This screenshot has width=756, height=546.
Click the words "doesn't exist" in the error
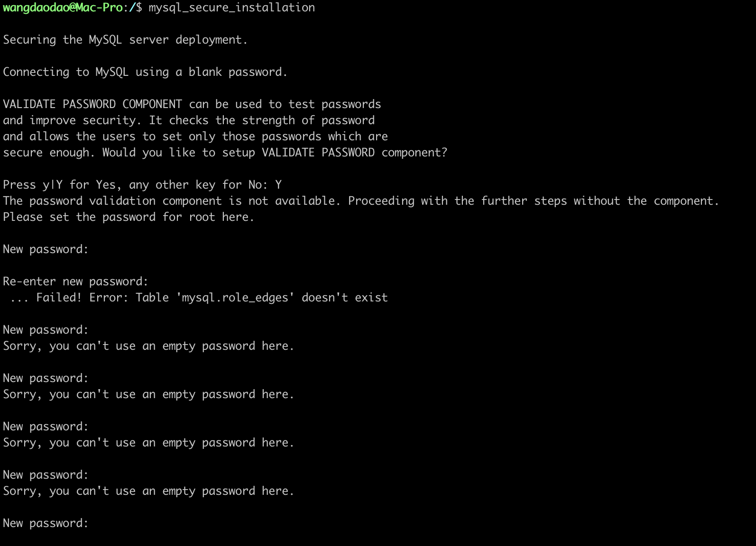[345, 298]
